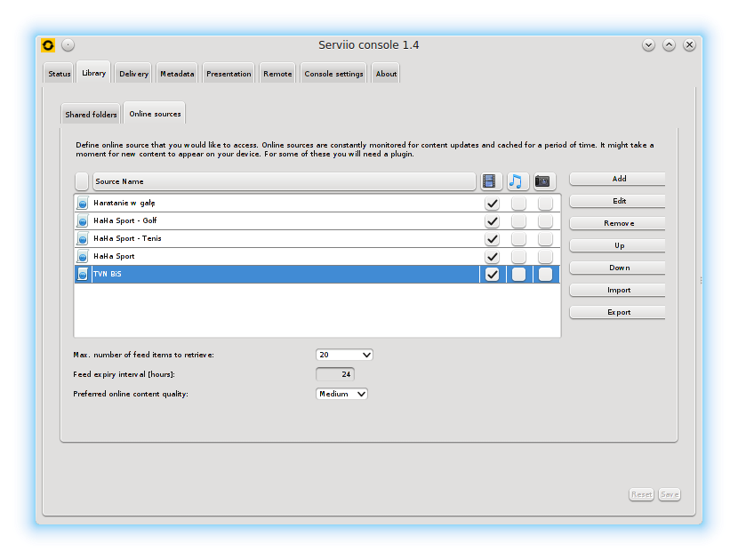Click the Serviio logo icon in title bar
Screen dimensions: 738x560
pos(48,45)
